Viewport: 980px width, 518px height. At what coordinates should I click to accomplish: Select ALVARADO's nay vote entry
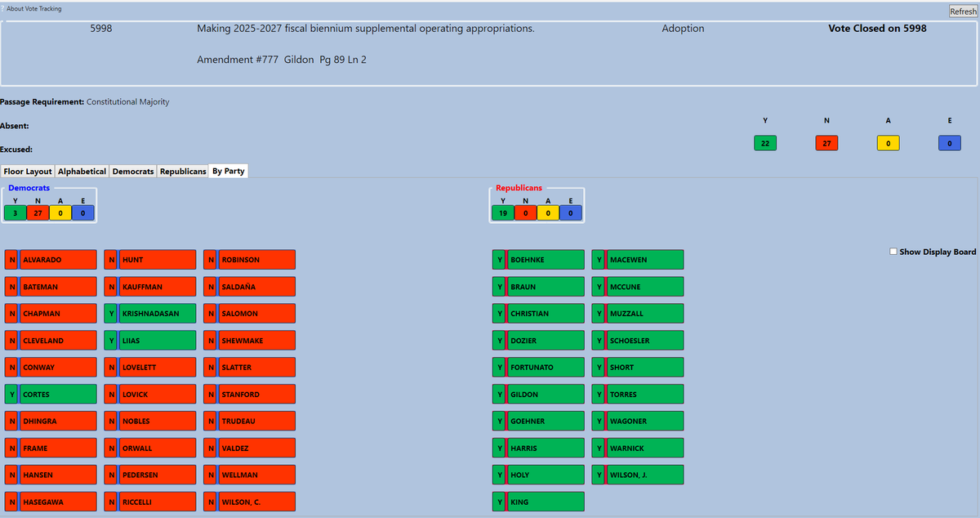[51, 260]
